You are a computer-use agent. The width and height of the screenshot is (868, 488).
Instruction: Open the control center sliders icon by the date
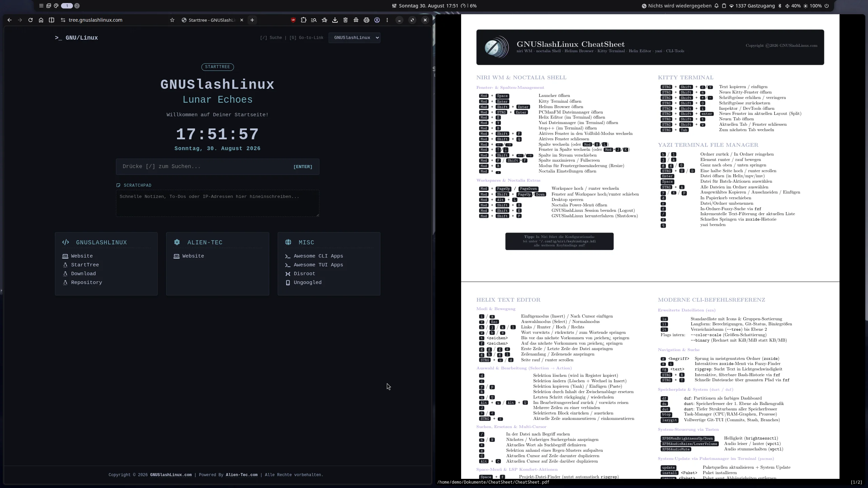point(394,6)
